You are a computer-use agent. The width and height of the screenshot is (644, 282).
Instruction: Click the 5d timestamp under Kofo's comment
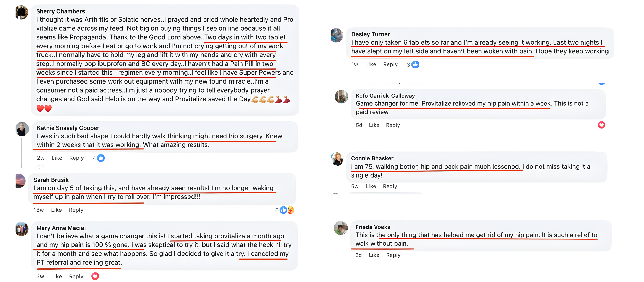(x=359, y=125)
